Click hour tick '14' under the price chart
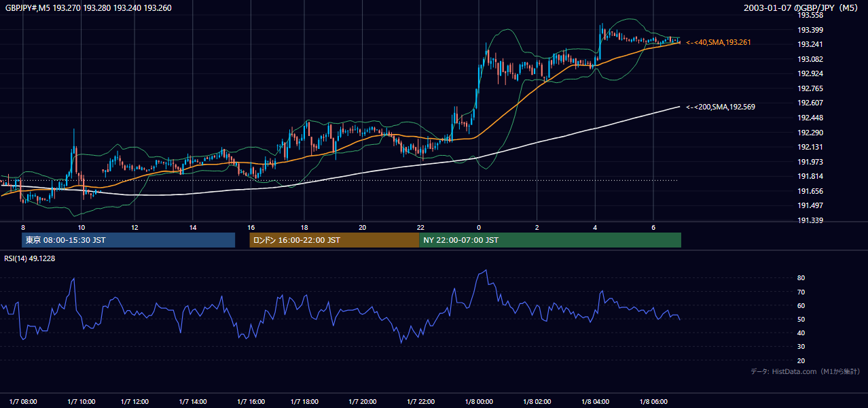The width and height of the screenshot is (868, 408). [193, 228]
